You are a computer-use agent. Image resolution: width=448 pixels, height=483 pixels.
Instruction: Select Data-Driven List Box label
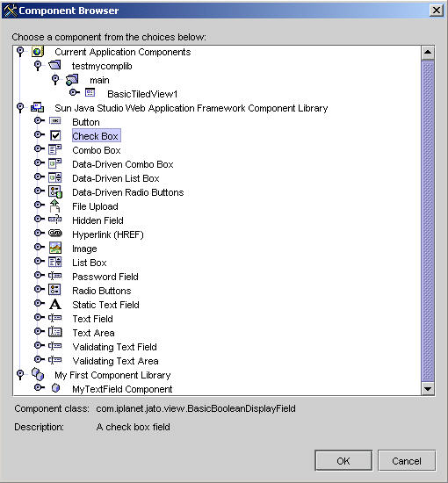pos(116,178)
